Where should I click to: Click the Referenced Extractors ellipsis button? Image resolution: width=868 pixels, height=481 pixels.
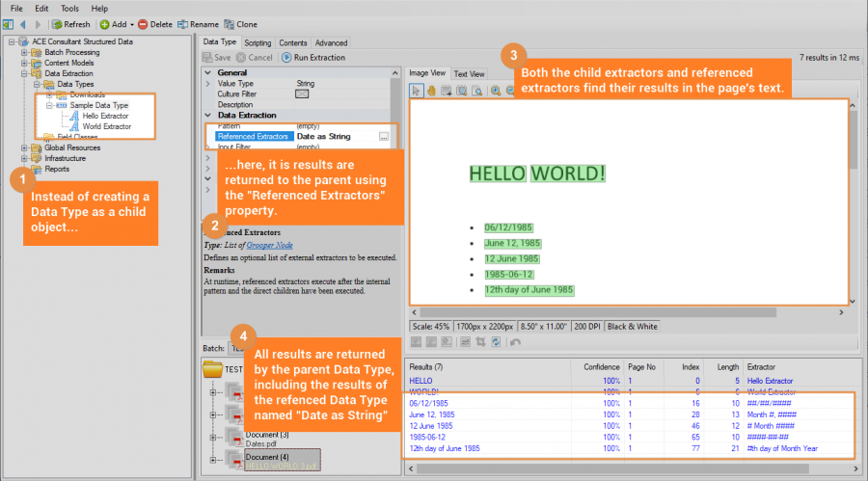click(384, 137)
